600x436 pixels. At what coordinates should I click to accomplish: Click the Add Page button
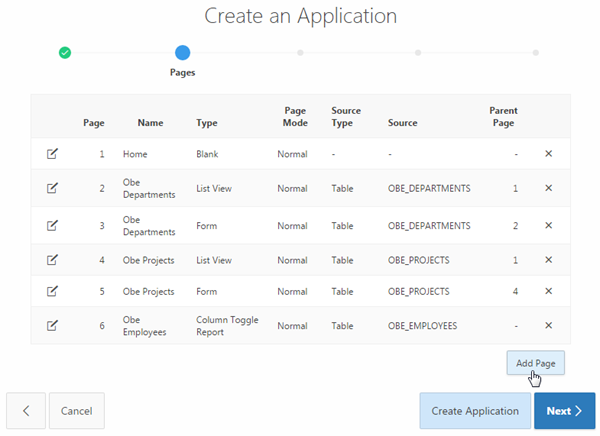pyautogui.click(x=535, y=363)
